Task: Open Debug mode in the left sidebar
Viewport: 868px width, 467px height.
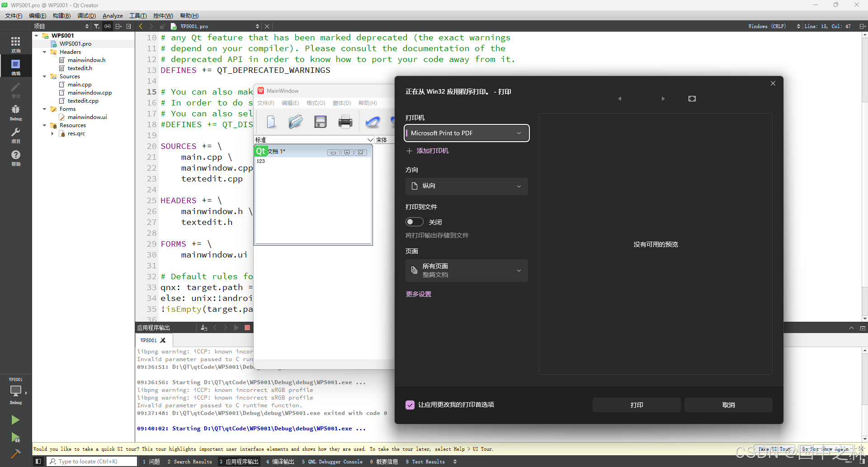Action: point(16,112)
